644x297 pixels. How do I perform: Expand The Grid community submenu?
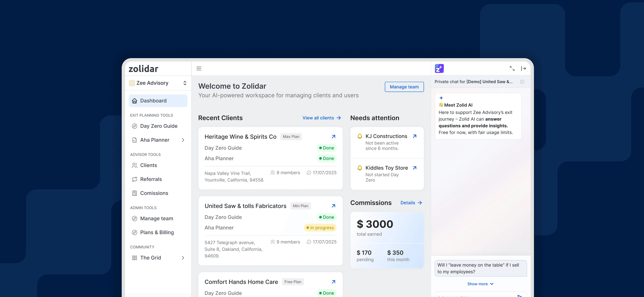[x=183, y=258]
